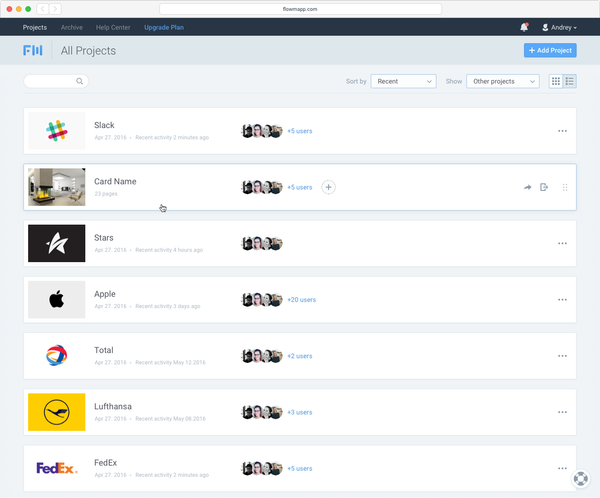
Task: Click export icon on Card Name
Action: tap(544, 187)
